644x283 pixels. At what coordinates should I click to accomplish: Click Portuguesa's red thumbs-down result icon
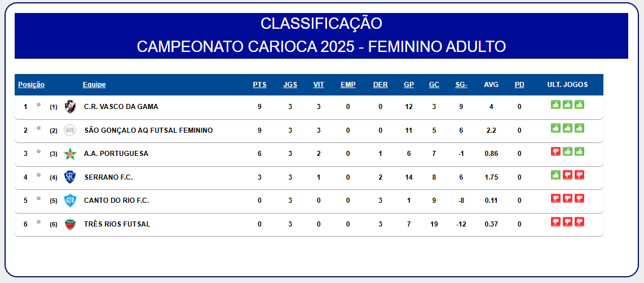(x=555, y=151)
